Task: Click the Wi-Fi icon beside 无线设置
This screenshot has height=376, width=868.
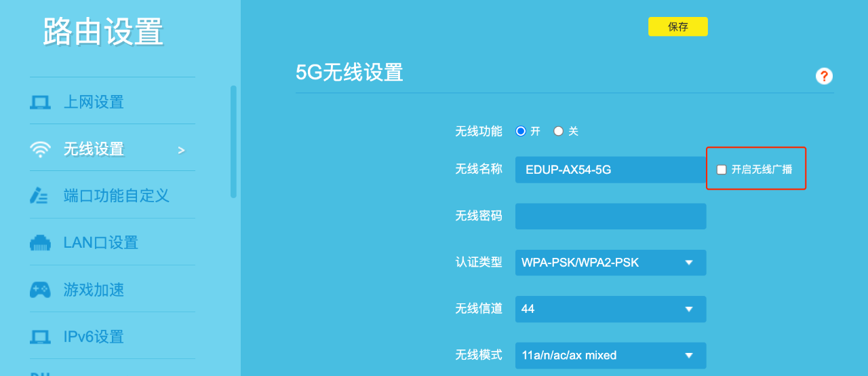Action: click(x=40, y=149)
